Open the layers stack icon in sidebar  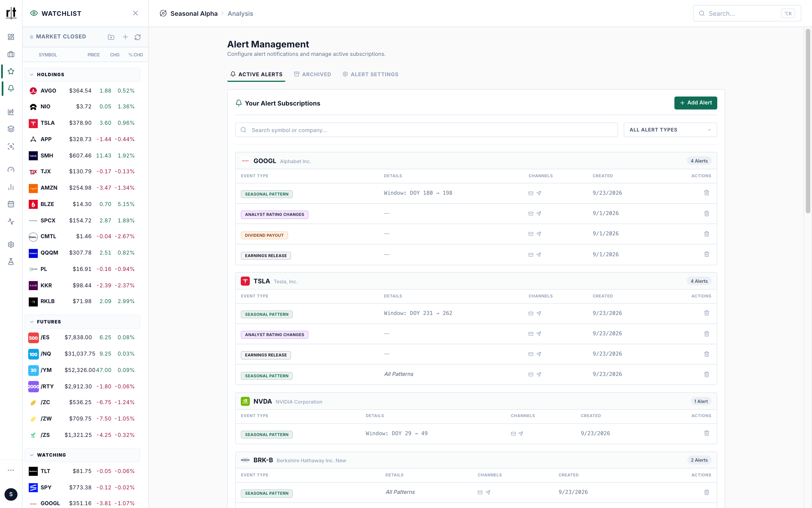point(11,129)
